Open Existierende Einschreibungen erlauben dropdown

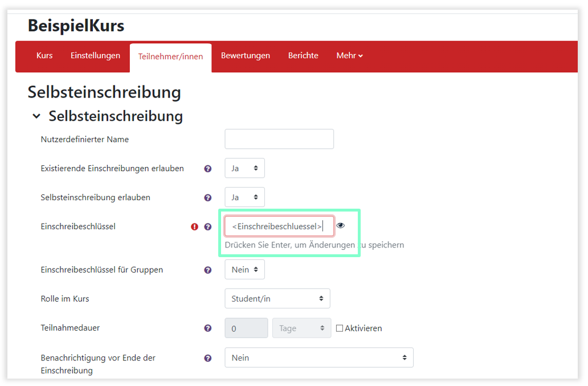[x=244, y=168]
